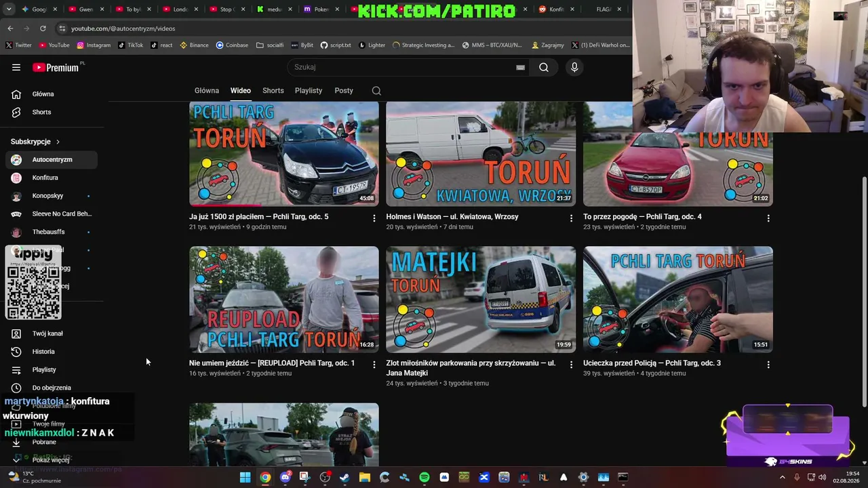Viewport: 868px width, 488px height.
Task: Go to Główna in the sidebar
Action: click(x=52, y=94)
